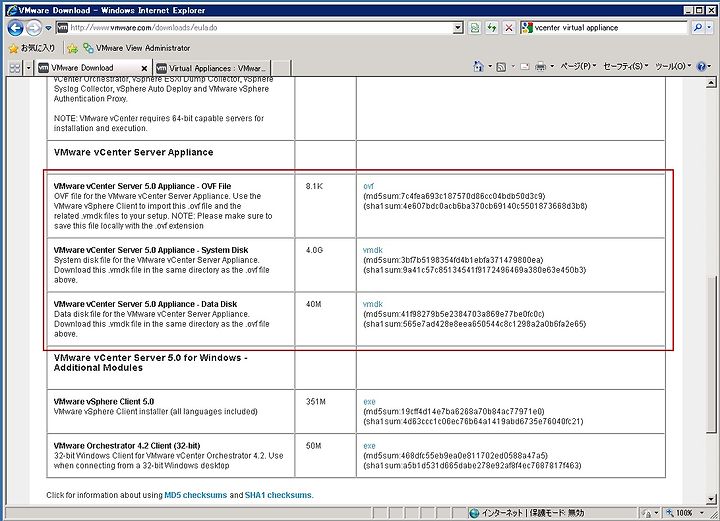
Task: Click the VMware site icon in address bar
Action: click(62, 28)
